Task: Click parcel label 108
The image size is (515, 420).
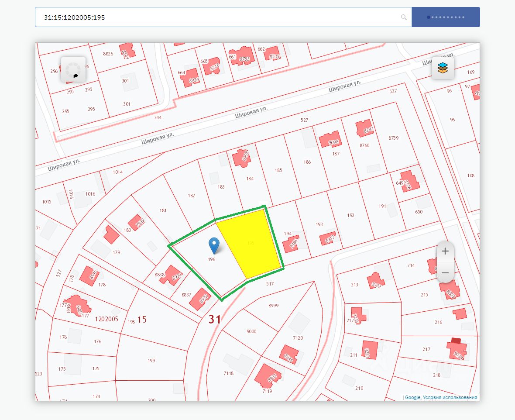Action: pyautogui.click(x=471, y=176)
